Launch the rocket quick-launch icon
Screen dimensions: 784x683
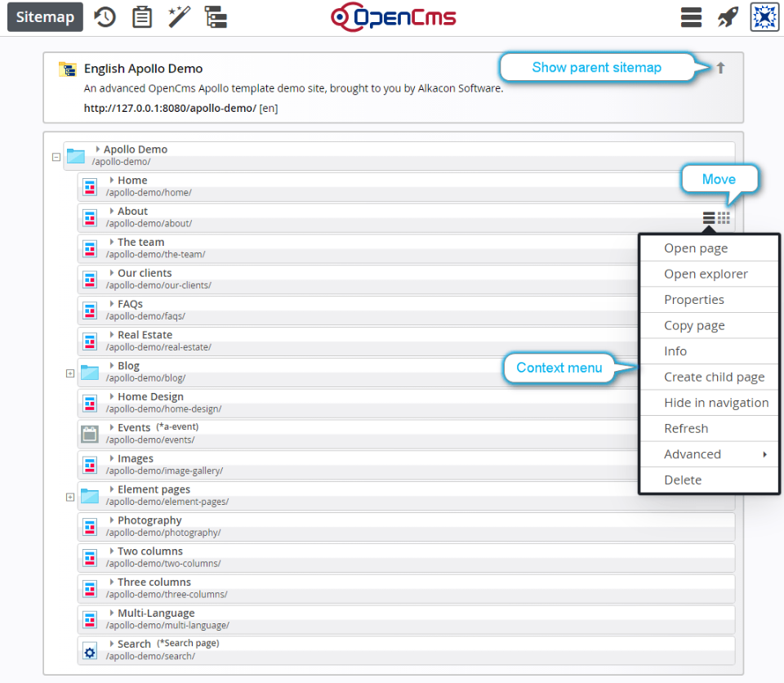pos(728,16)
